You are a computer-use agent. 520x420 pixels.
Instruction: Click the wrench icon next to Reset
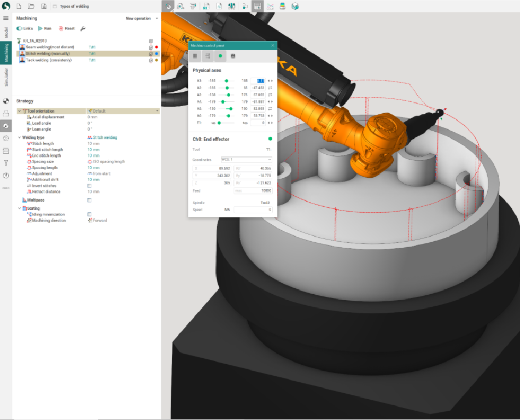(x=83, y=28)
